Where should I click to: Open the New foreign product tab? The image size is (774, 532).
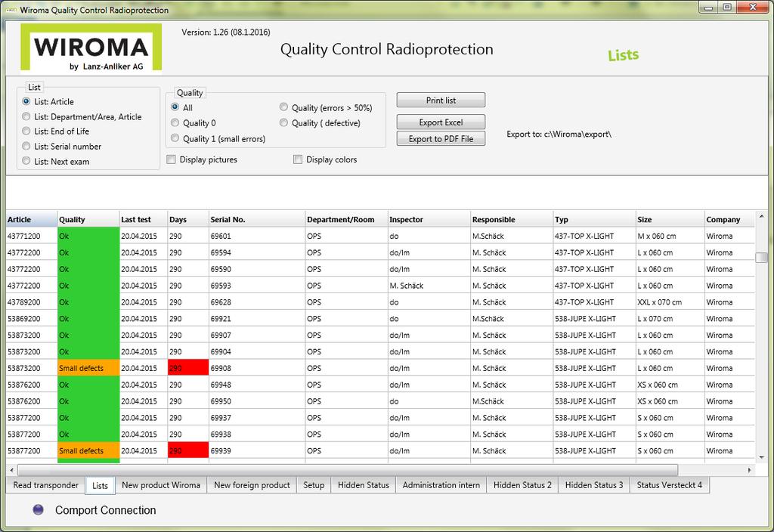[x=252, y=485]
